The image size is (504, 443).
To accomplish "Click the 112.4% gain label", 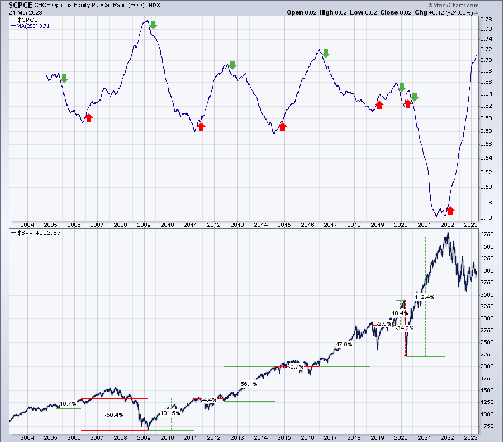I will 425,297.
